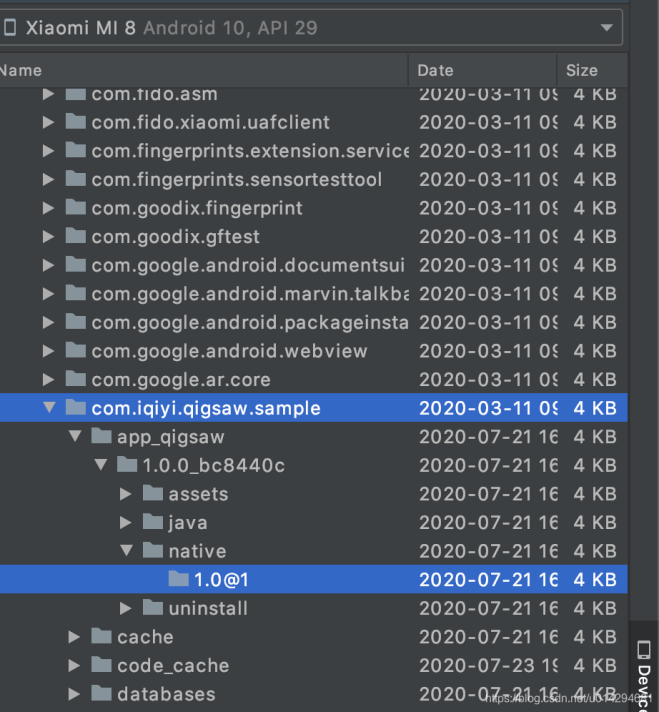Sort by the Size column header
The image size is (659, 712).
coord(581,70)
